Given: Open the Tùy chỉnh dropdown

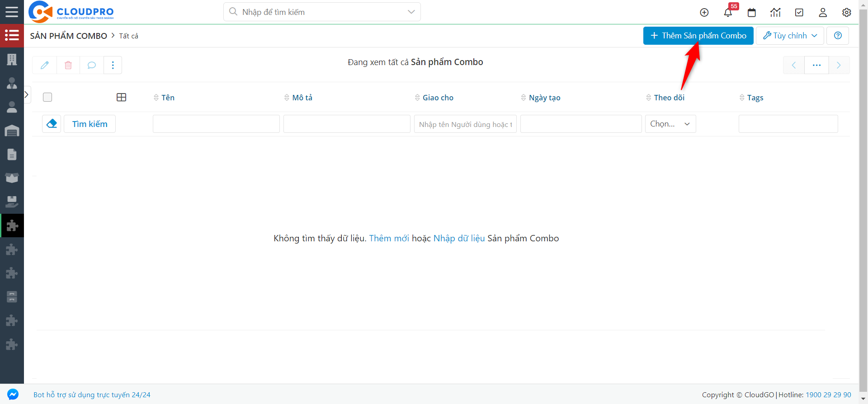Looking at the screenshot, I should [x=790, y=36].
